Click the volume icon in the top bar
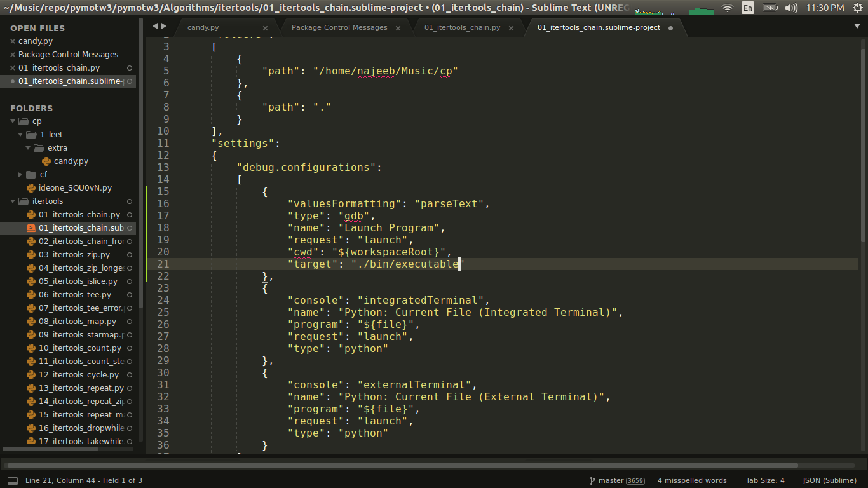The width and height of the screenshot is (868, 488). tap(790, 8)
